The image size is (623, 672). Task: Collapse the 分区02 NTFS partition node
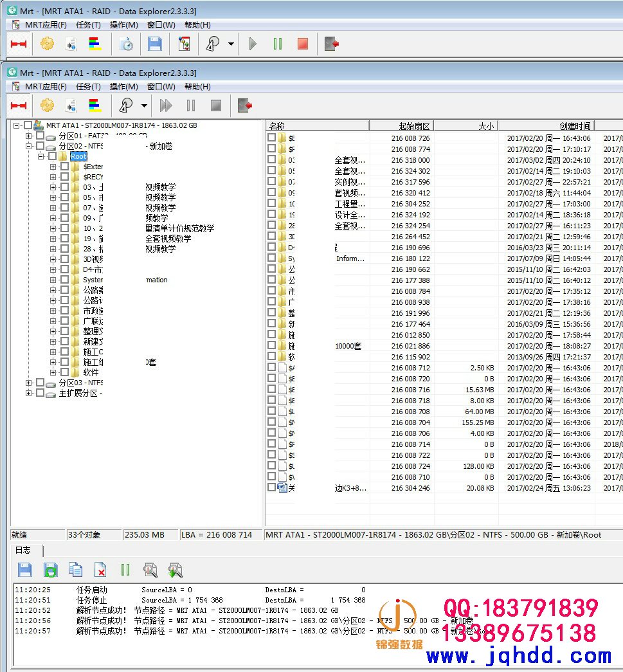[x=28, y=146]
